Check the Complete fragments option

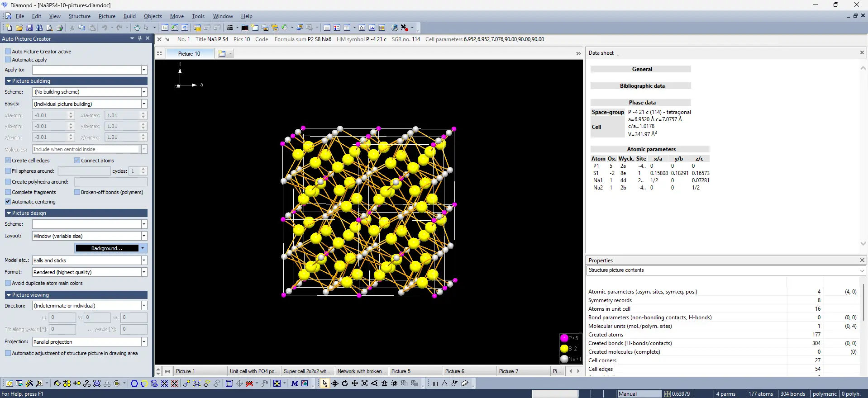tap(8, 192)
